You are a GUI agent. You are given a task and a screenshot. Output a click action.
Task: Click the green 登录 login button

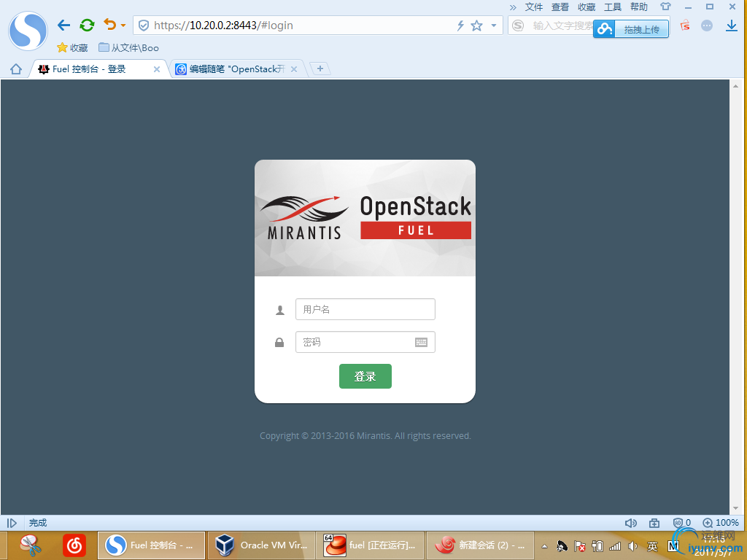[x=365, y=376]
